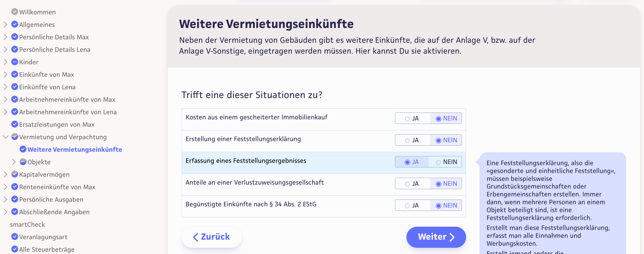Select JA for Erstellung einer Feststellungserklärung

click(x=408, y=140)
